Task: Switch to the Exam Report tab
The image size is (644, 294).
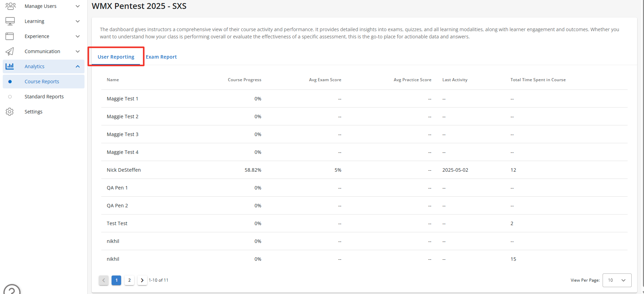Action: point(161,57)
